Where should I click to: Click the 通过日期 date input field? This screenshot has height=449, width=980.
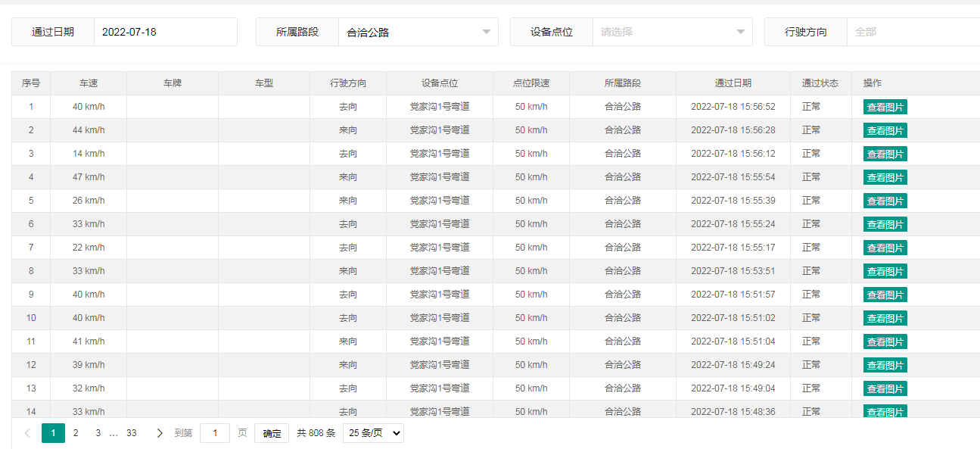[x=165, y=32]
